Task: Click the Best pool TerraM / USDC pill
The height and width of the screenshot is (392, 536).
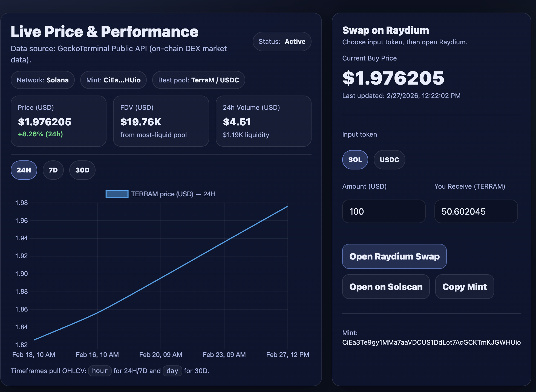Action: coord(198,80)
